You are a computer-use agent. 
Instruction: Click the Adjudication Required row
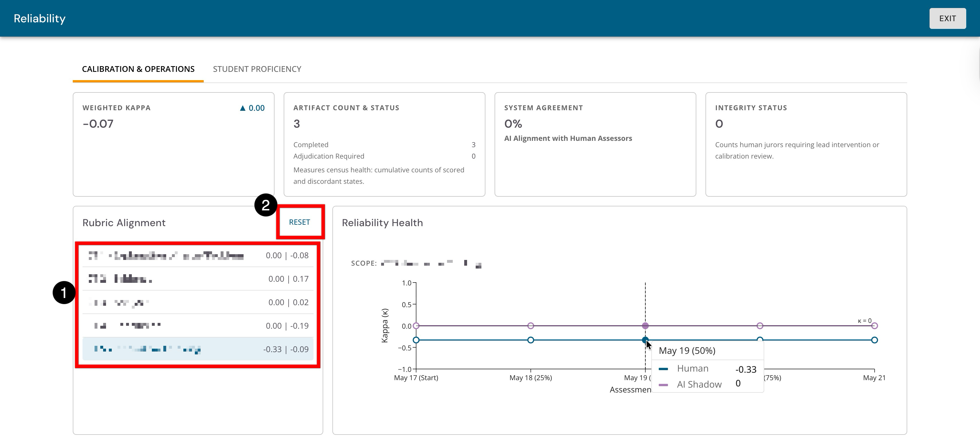[x=384, y=156]
